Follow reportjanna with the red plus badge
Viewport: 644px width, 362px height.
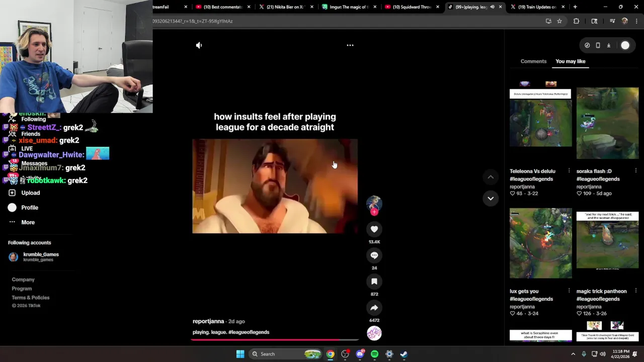(x=374, y=212)
